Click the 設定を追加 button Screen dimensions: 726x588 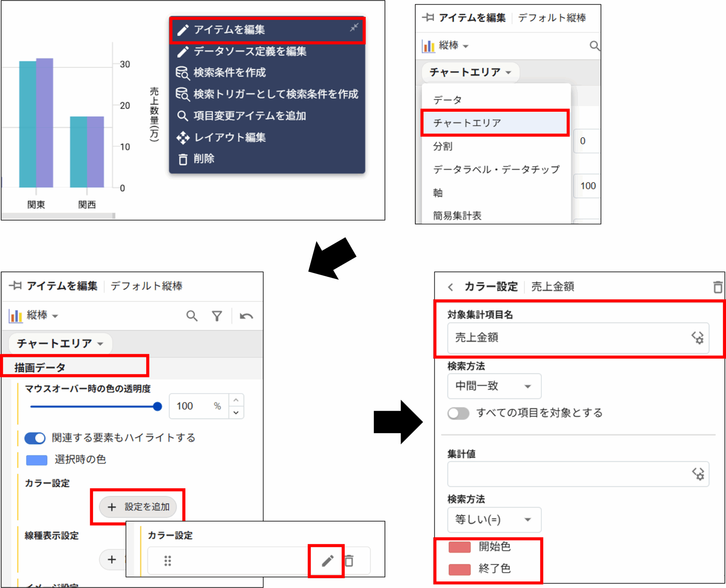138,507
